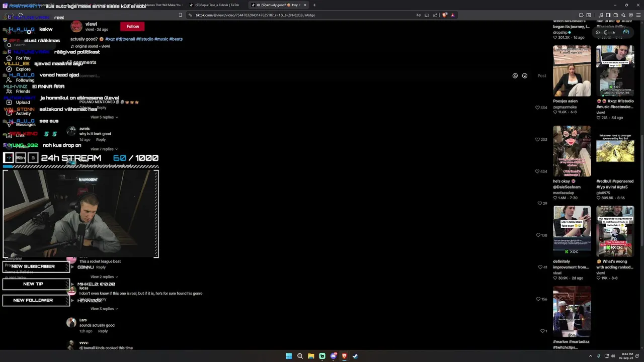
Task: Open the original sound - viewl link
Action: 92,46
